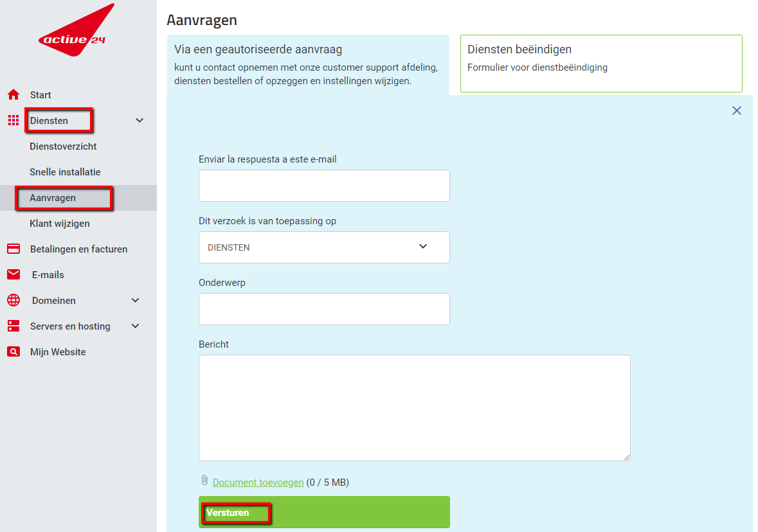Open Servers en hosting menu item
Screen dimensions: 758x532
pos(70,326)
